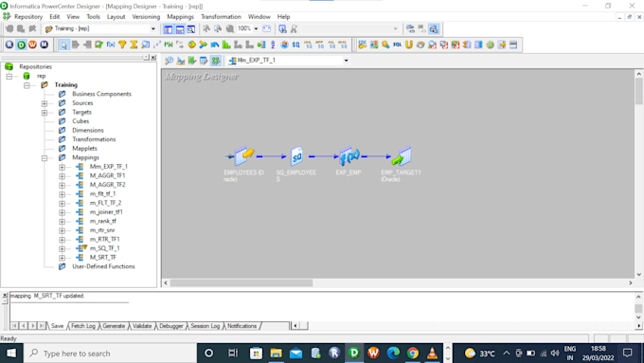Expand the Targets folder node
Viewport: 644px width, 363px height.
(45, 112)
